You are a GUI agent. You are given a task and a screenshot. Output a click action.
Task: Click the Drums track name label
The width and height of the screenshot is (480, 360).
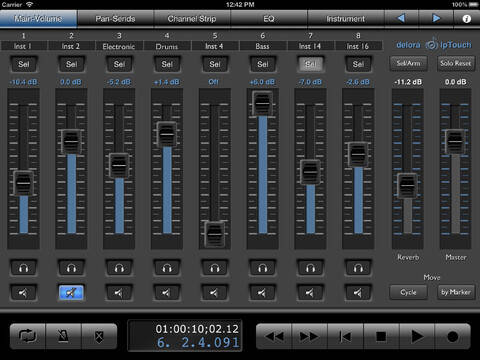coord(167,46)
